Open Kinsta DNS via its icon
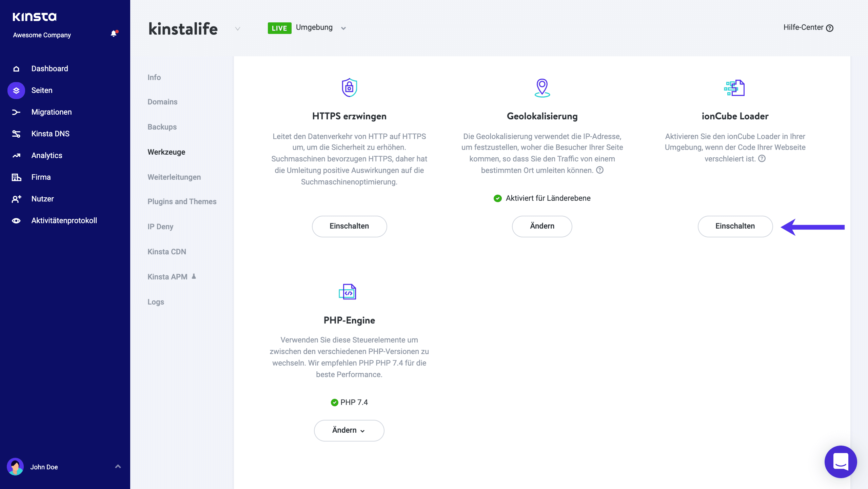This screenshot has height=489, width=868. click(x=16, y=134)
